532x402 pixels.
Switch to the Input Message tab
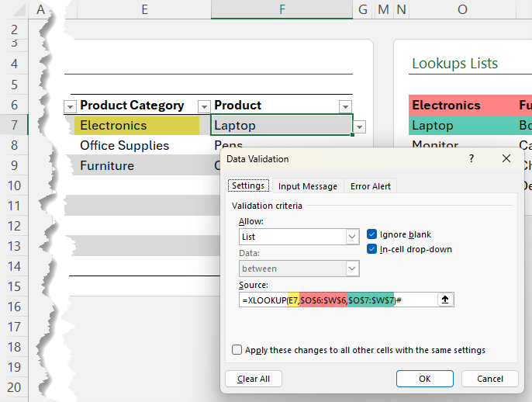308,186
